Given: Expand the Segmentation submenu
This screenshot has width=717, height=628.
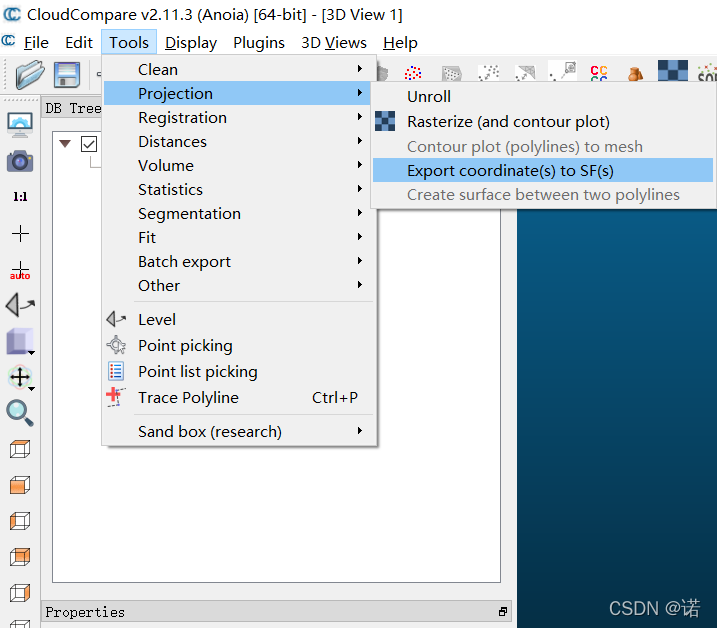Looking at the screenshot, I should click(x=239, y=214).
